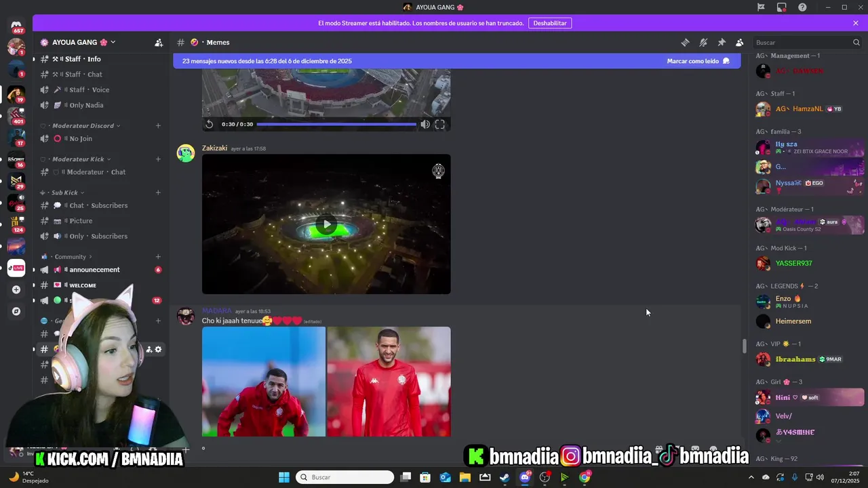Open left photo in MADARA's message
The width and height of the screenshot is (868, 488).
click(x=264, y=382)
